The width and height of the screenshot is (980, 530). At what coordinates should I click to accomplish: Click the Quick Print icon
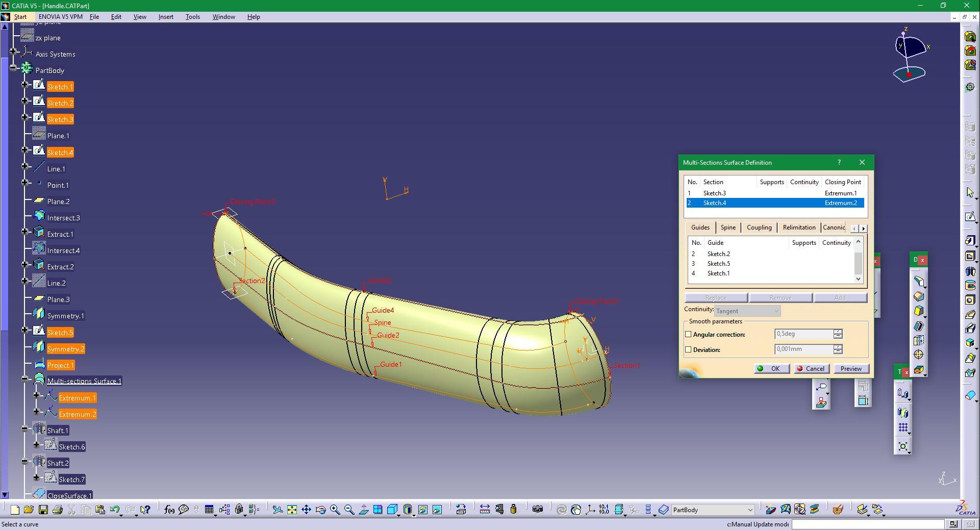(x=58, y=510)
